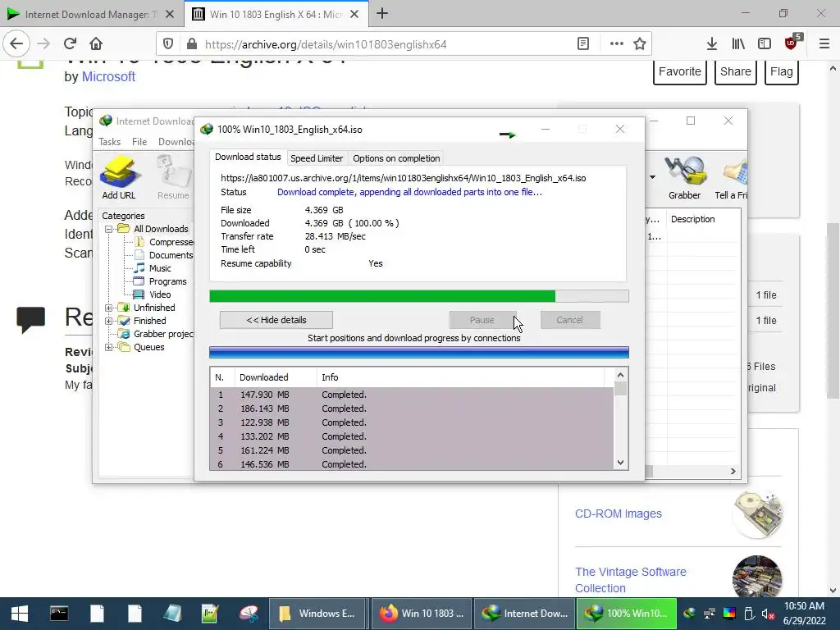Click the Pause button

(482, 320)
